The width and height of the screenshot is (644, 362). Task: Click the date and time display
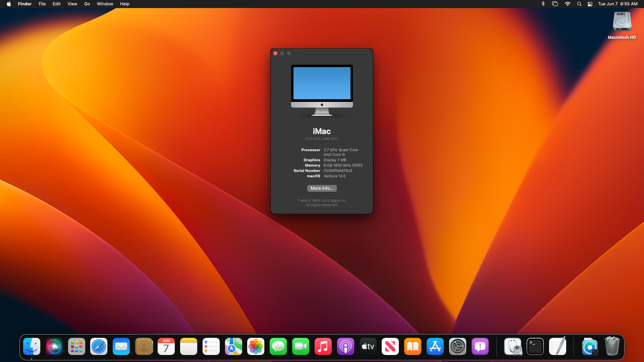(x=618, y=4)
